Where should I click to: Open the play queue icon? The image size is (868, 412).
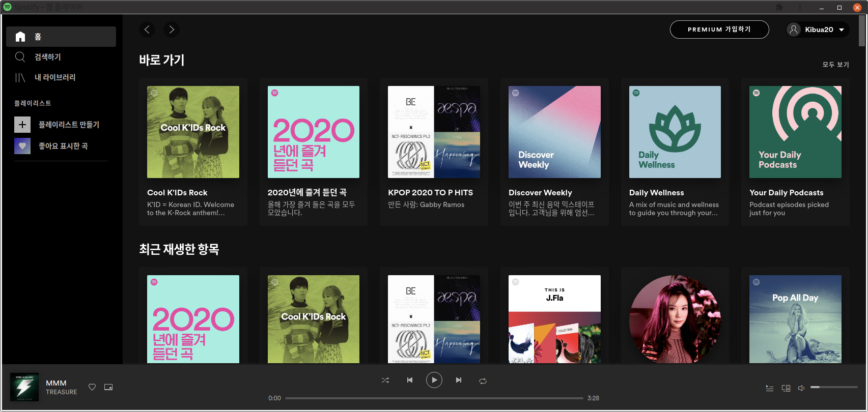coord(770,388)
